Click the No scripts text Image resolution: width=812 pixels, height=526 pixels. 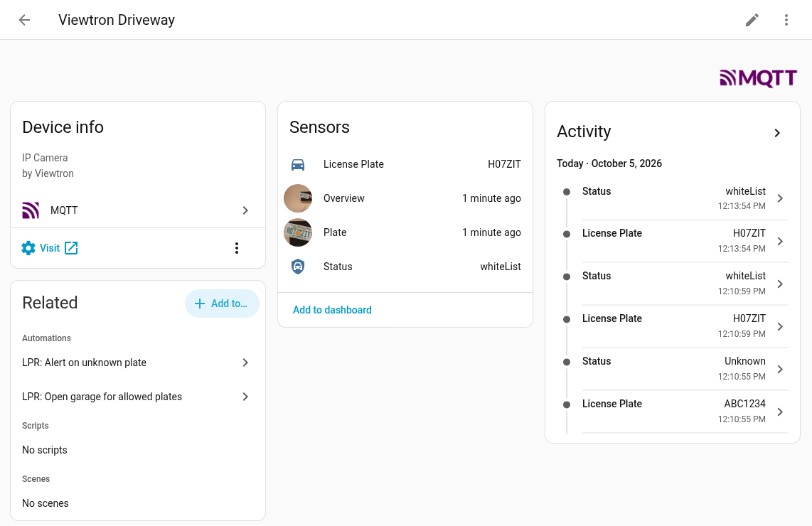tap(45, 450)
